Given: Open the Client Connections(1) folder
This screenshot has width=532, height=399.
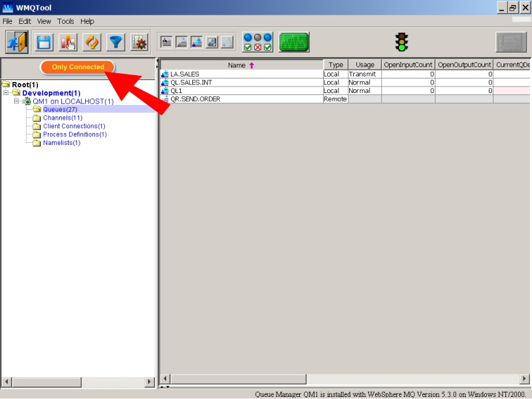Looking at the screenshot, I should (x=74, y=126).
